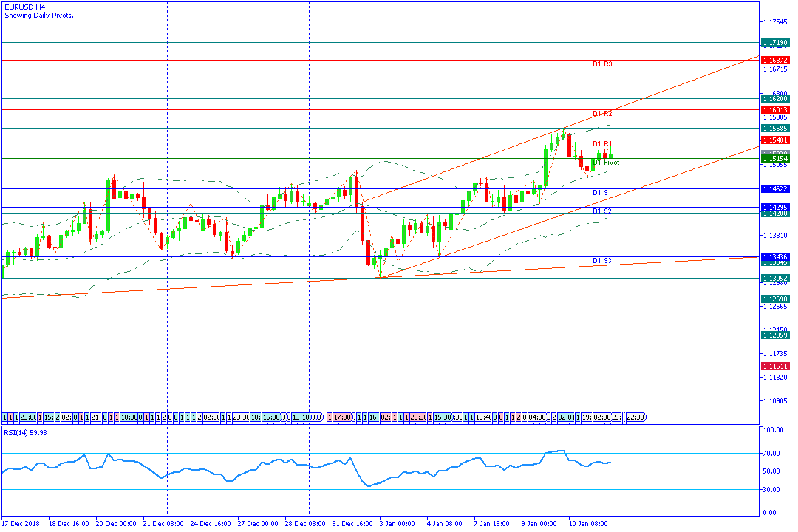Click the 28 Dec 08:00 time label
This screenshot has width=798, height=532.
click(x=305, y=524)
